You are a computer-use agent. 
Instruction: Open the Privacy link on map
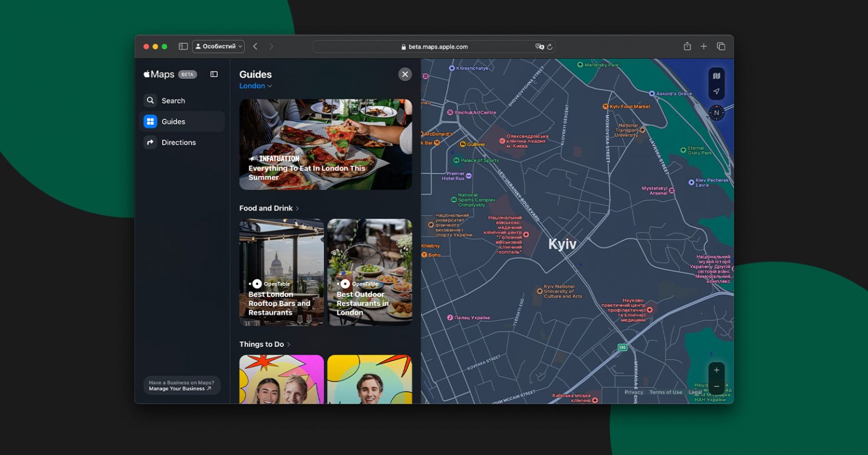tap(633, 392)
